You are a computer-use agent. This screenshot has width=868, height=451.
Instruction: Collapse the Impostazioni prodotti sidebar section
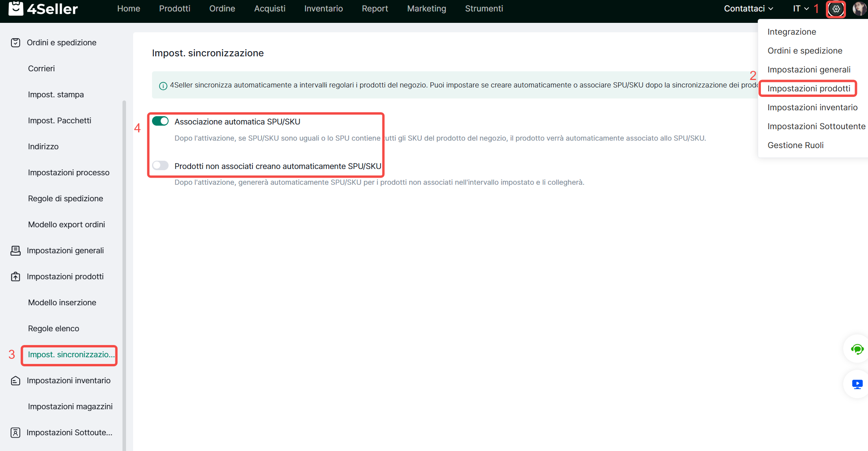point(65,277)
